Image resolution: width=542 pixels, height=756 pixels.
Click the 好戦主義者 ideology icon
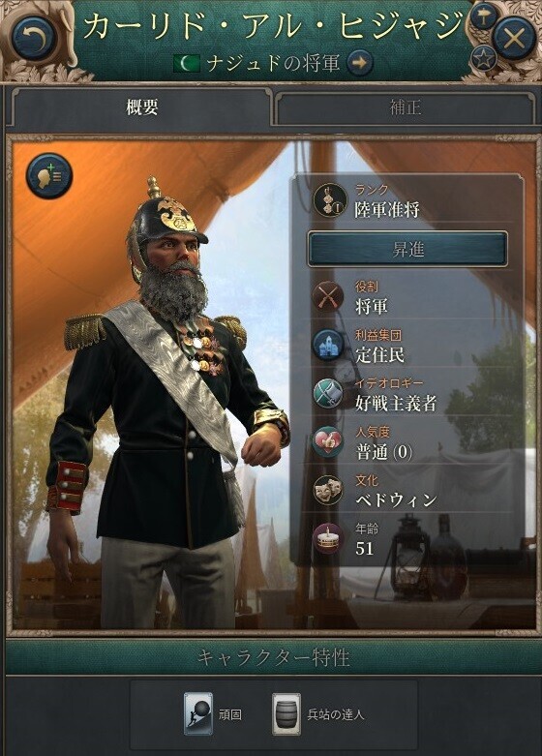tap(328, 393)
